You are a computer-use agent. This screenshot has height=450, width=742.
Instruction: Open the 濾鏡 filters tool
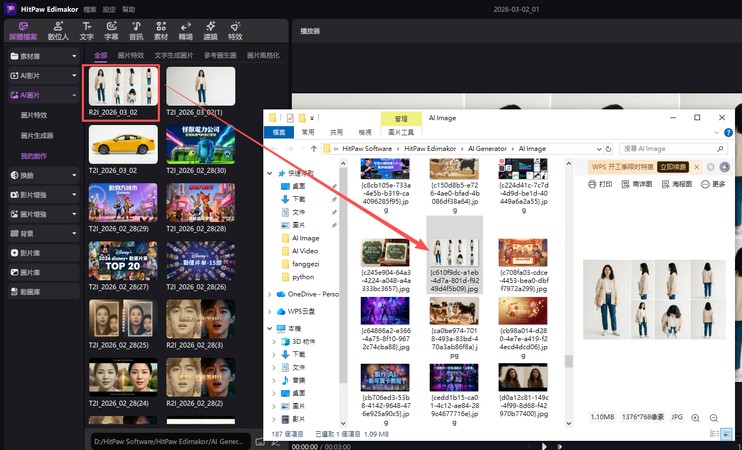[211, 31]
